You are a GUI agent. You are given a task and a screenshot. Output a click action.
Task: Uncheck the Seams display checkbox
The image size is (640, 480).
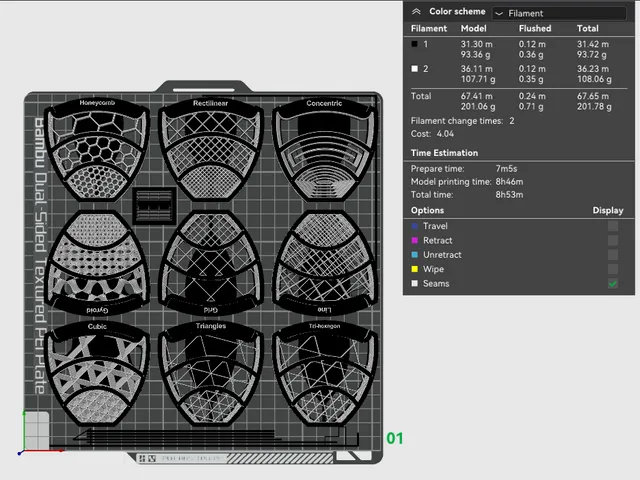click(x=613, y=283)
